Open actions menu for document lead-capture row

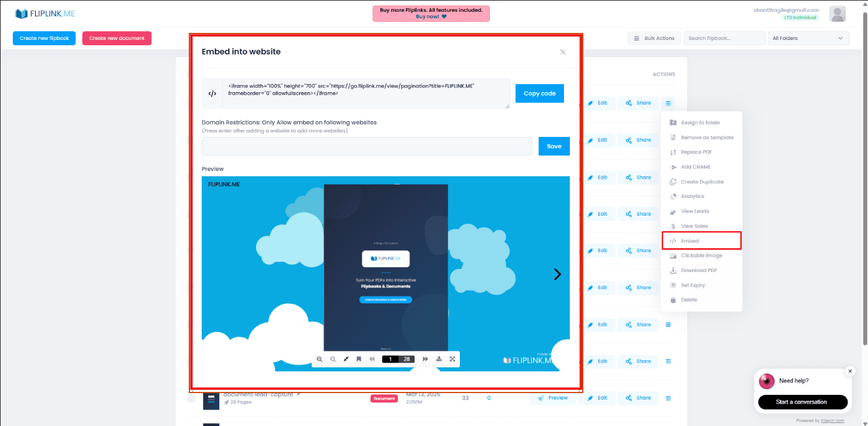[668, 398]
